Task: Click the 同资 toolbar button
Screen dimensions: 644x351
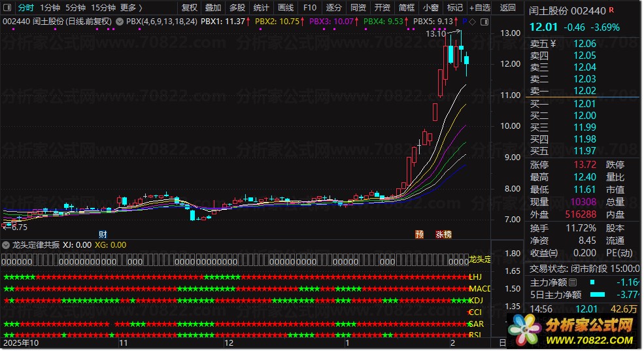Action: (x=358, y=8)
